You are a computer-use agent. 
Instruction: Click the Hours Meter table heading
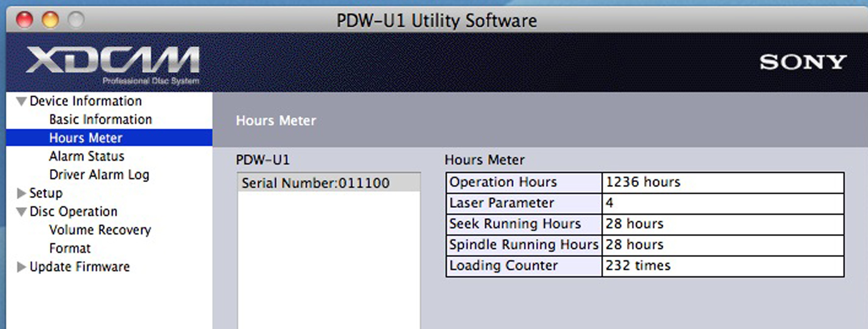[484, 160]
